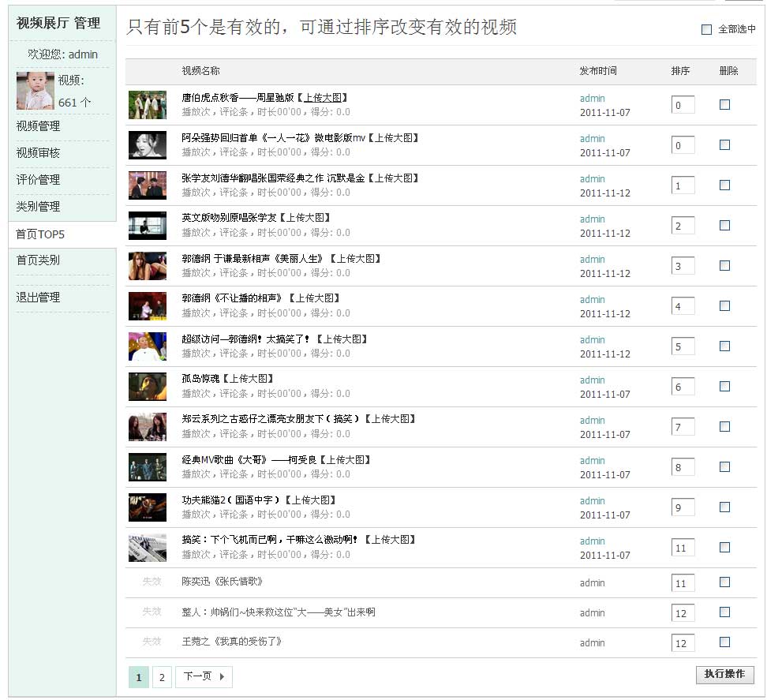Viewport: 767px width, 700px height.
Task: Open the 郑云系列之古惑仔 thumbnail
Action: (x=148, y=427)
